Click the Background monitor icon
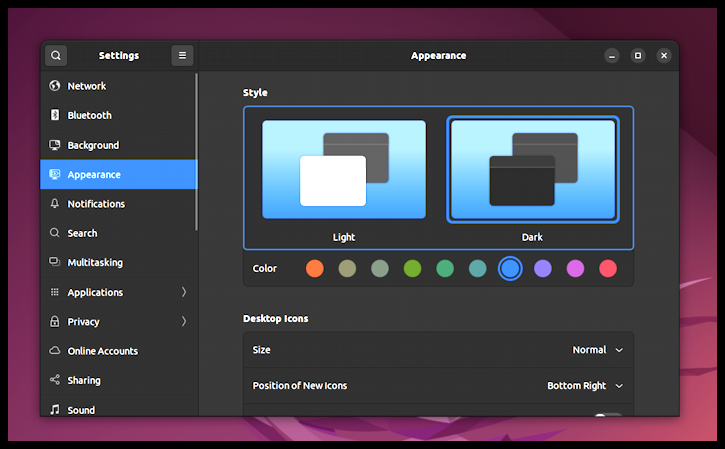This screenshot has width=725, height=449. pyautogui.click(x=55, y=145)
